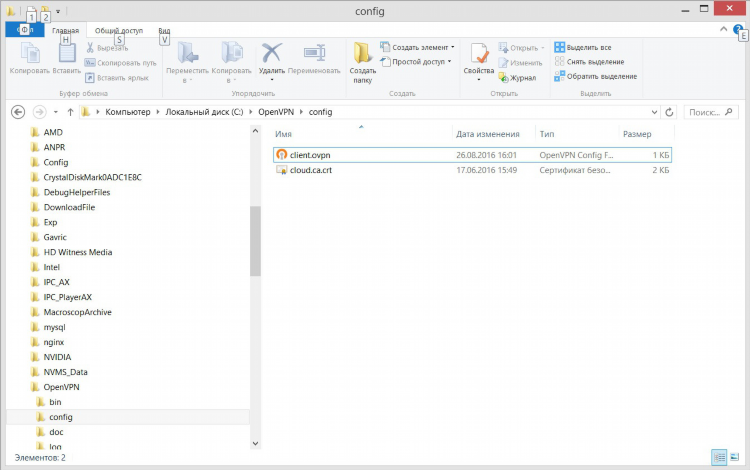Screen dimensions: 750x470
Task: Select the HD Witness Media folder
Action: pos(77,252)
